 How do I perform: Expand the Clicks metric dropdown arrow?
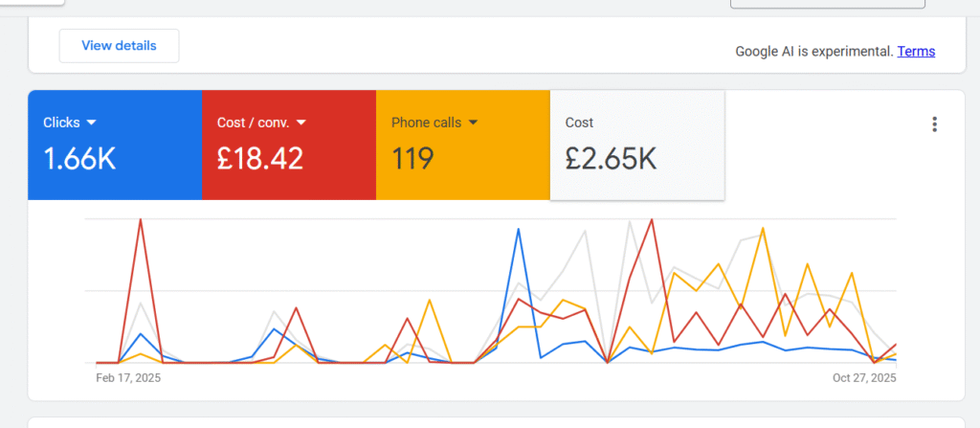(x=92, y=123)
